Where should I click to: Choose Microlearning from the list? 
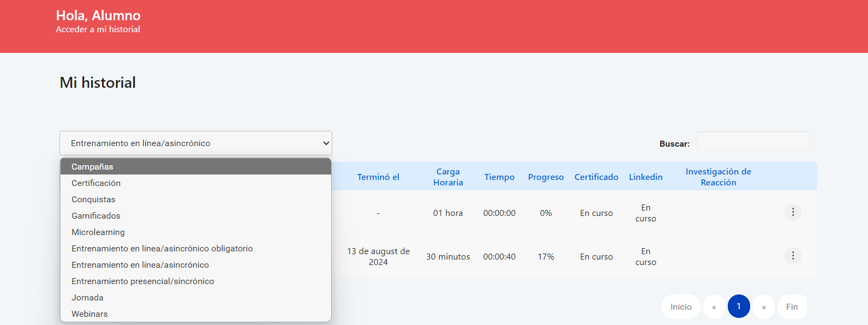(98, 232)
